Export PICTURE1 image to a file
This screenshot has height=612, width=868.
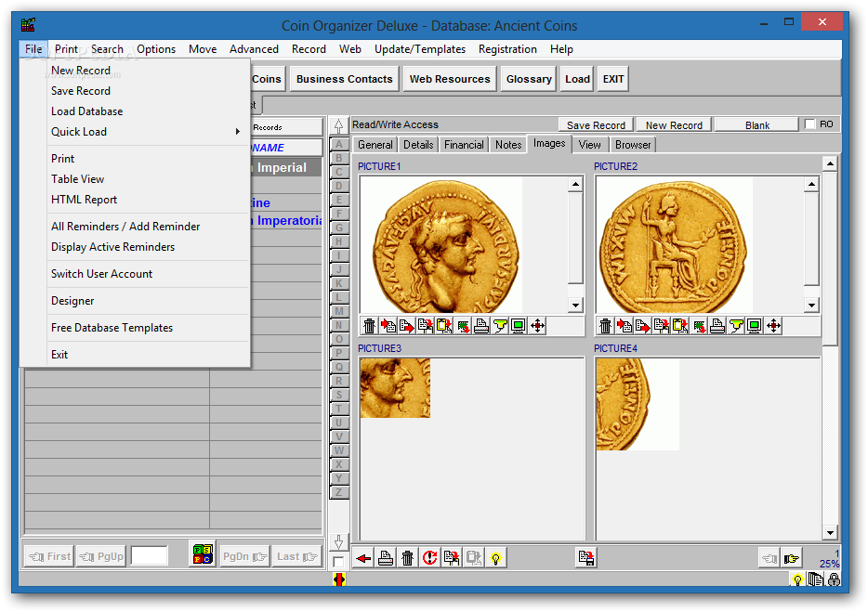coord(407,326)
